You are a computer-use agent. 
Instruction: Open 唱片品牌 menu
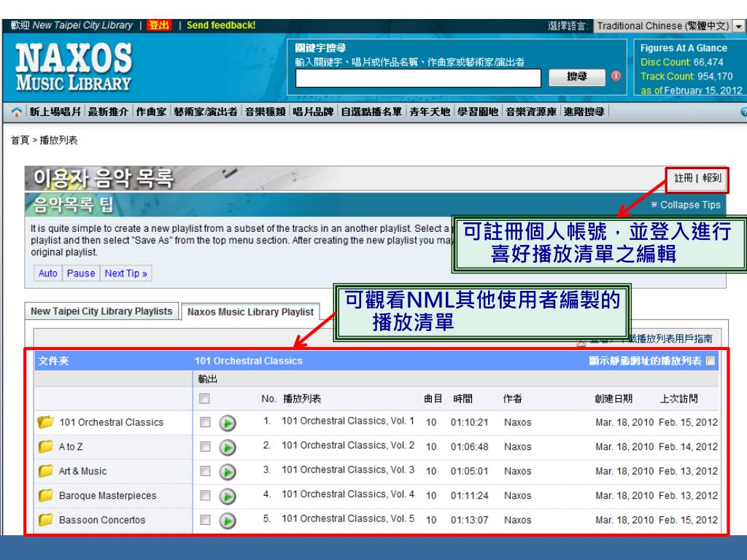(x=313, y=112)
